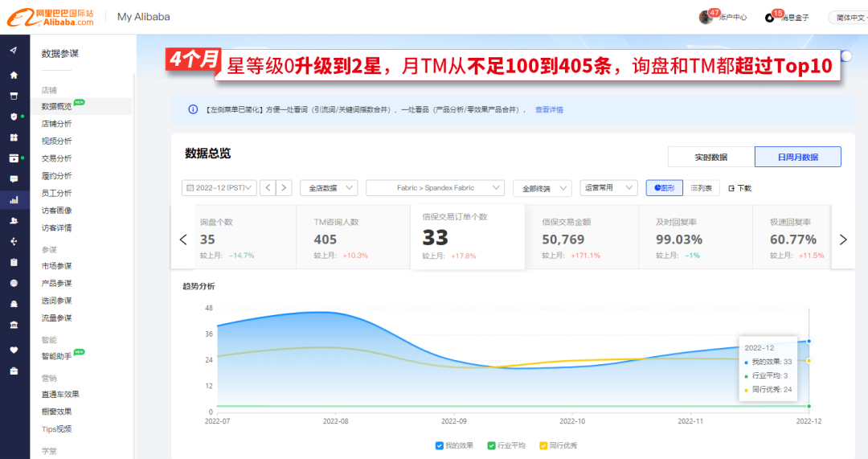Screen dimensions: 868x459
Task: Open the chat bubble icon in the sidebar
Action: point(14,178)
